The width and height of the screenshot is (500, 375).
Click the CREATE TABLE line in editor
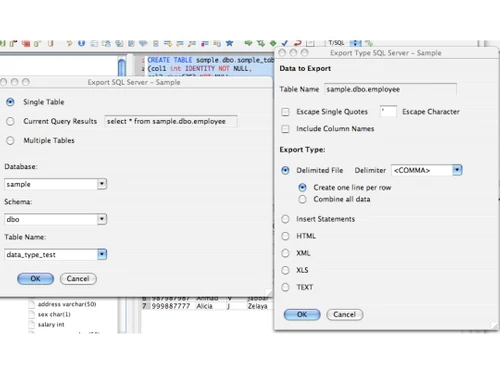(x=211, y=60)
